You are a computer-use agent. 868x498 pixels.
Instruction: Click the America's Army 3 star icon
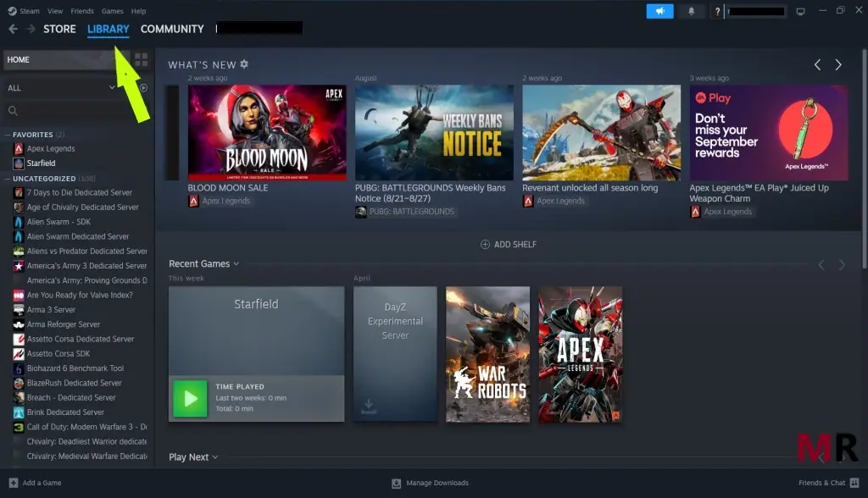tap(19, 266)
